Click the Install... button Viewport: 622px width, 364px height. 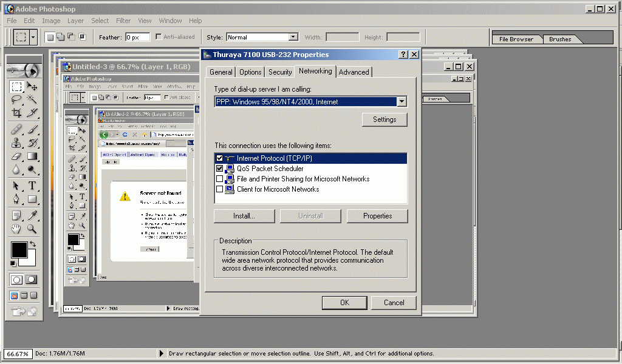coord(244,216)
